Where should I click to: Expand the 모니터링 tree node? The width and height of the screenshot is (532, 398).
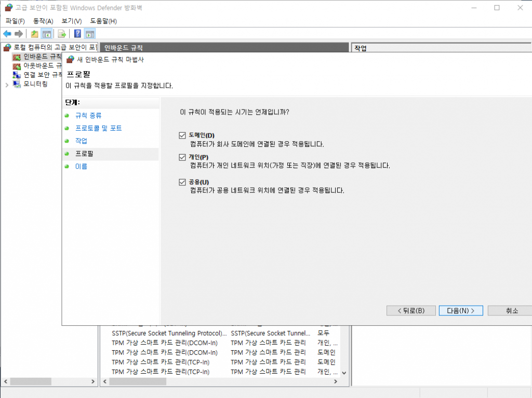7,85
